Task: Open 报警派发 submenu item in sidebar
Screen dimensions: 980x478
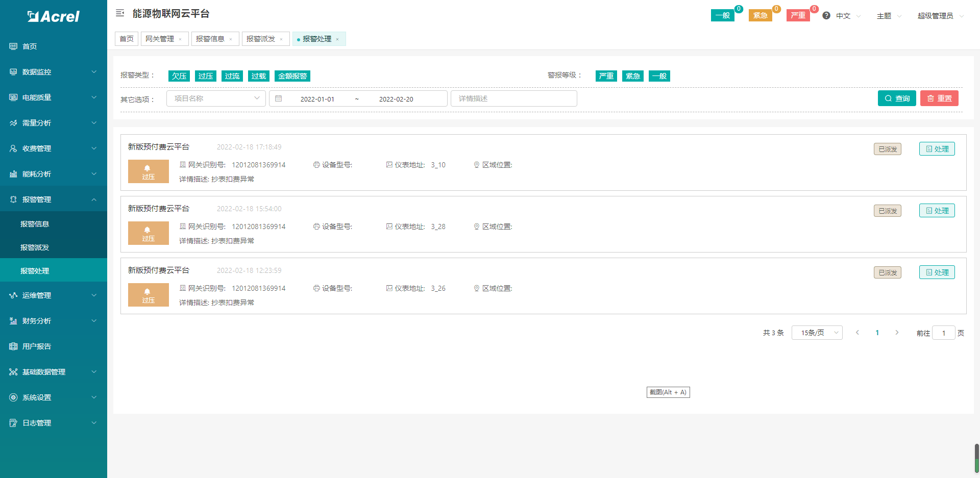Action: point(54,247)
